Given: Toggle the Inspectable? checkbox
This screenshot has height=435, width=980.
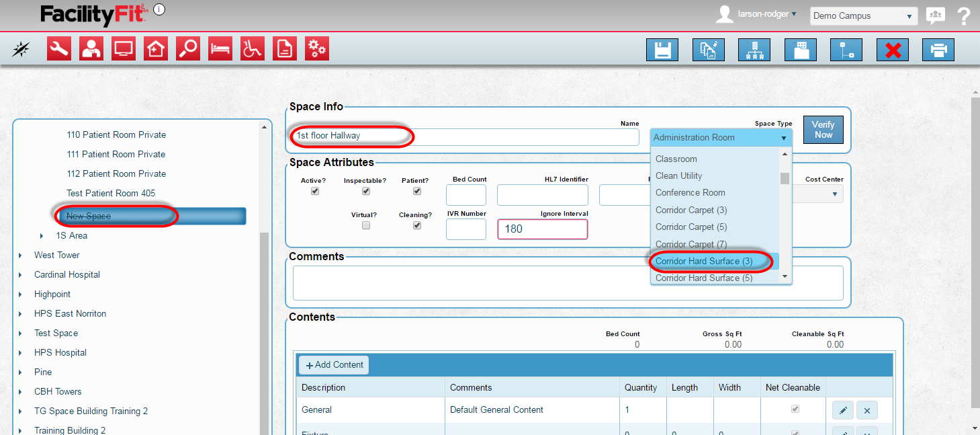Looking at the screenshot, I should point(365,191).
